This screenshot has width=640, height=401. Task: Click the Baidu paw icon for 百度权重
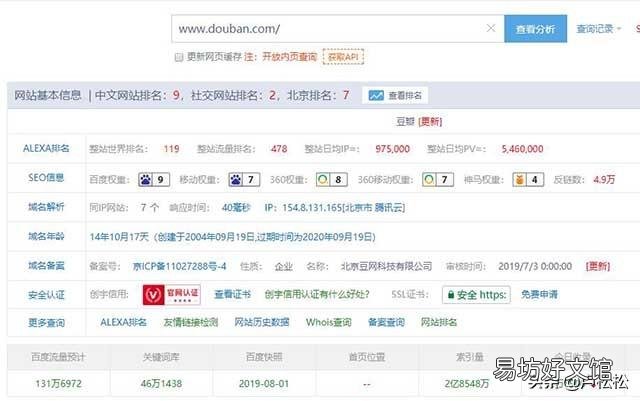(x=145, y=180)
